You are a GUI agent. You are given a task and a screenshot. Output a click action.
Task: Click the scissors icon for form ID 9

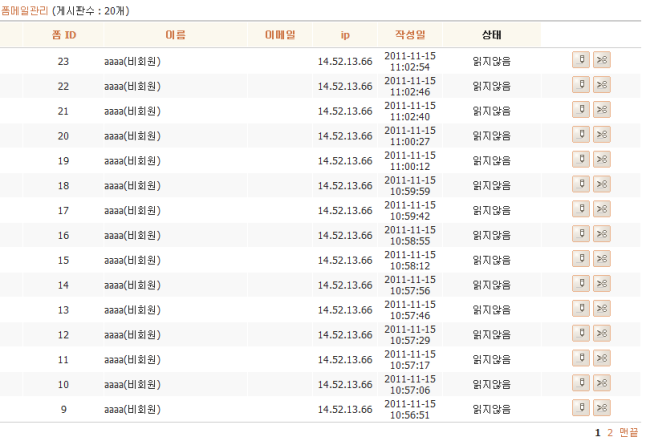point(601,408)
